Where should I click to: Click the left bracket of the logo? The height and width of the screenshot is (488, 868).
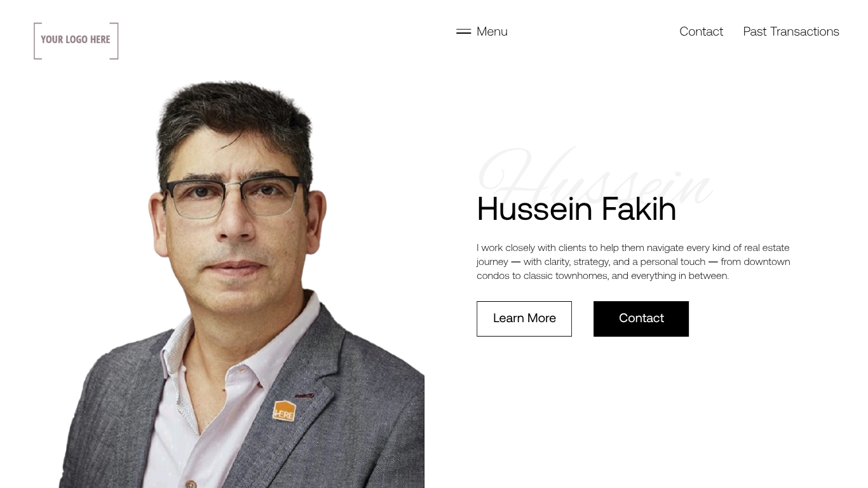pos(37,41)
